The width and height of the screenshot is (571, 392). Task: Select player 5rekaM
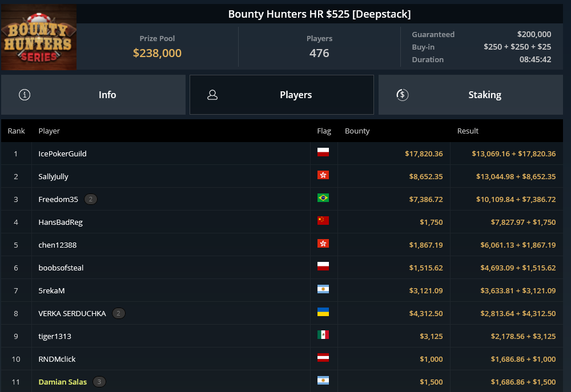coord(52,290)
